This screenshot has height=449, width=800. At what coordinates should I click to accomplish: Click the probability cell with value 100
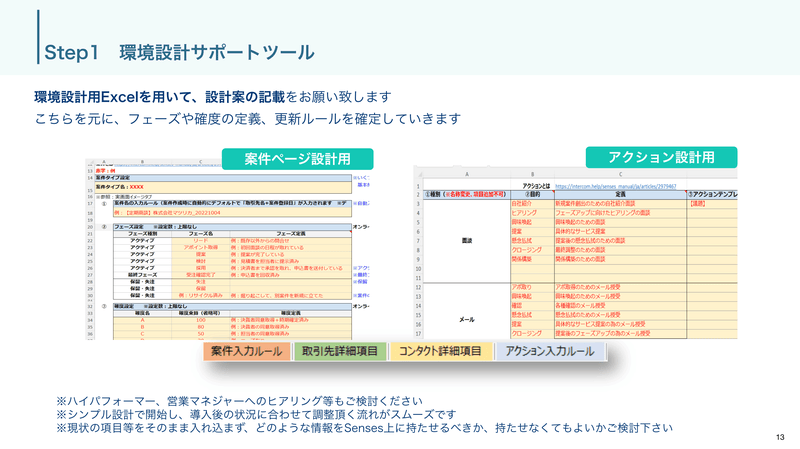pyautogui.click(x=201, y=320)
